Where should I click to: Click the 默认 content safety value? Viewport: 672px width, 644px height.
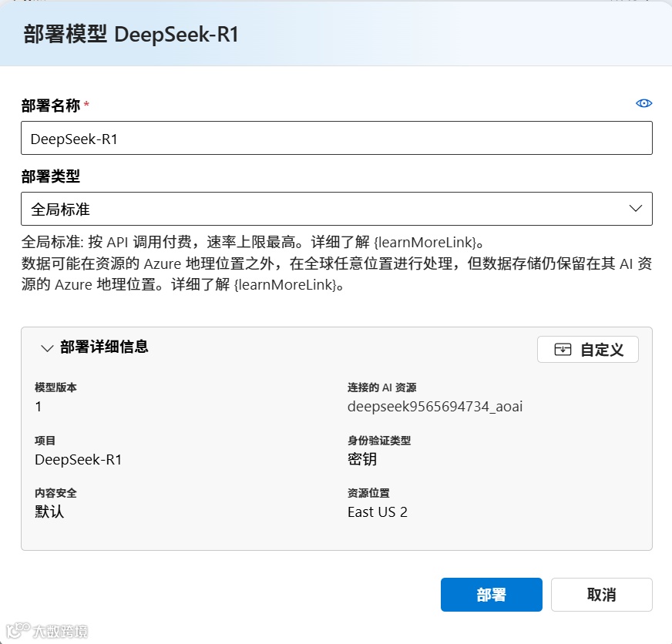pos(49,512)
